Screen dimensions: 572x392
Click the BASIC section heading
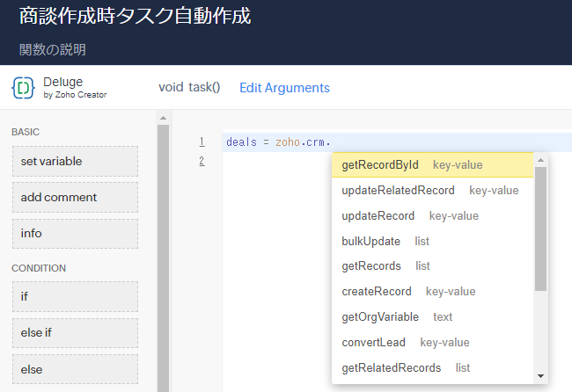(26, 132)
